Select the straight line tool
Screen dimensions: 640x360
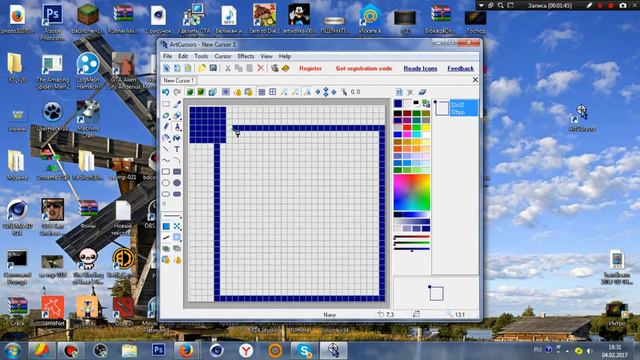166,149
